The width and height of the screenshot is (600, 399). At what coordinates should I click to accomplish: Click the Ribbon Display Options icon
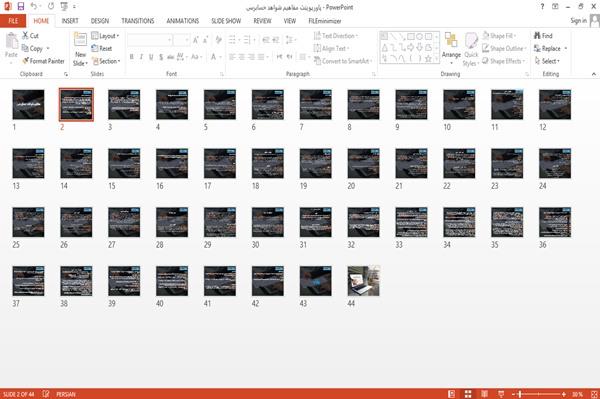(x=555, y=7)
